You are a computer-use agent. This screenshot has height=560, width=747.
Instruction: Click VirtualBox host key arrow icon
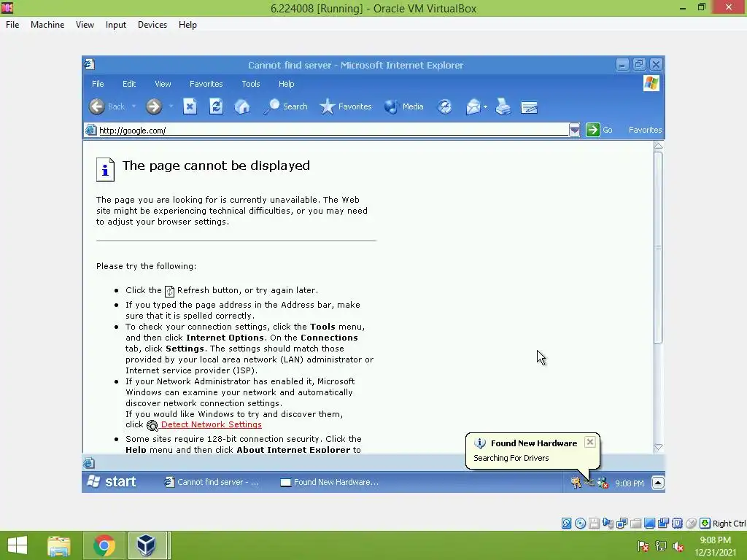(705, 524)
